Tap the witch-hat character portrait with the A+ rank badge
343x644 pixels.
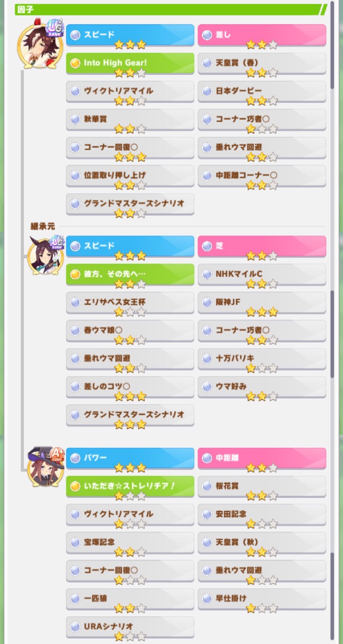click(46, 467)
